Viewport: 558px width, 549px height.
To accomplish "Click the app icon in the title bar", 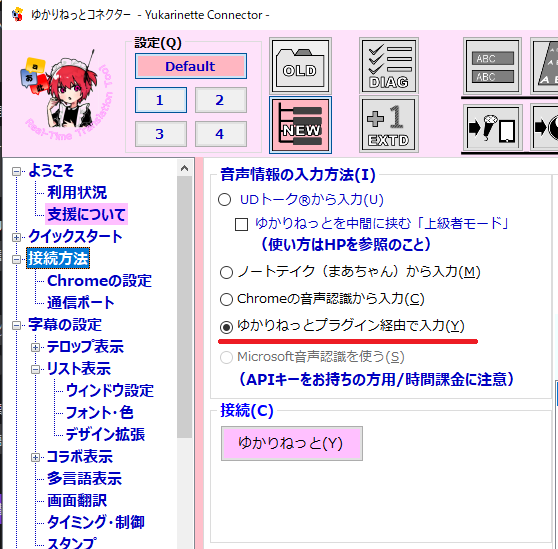I will pyautogui.click(x=17, y=15).
